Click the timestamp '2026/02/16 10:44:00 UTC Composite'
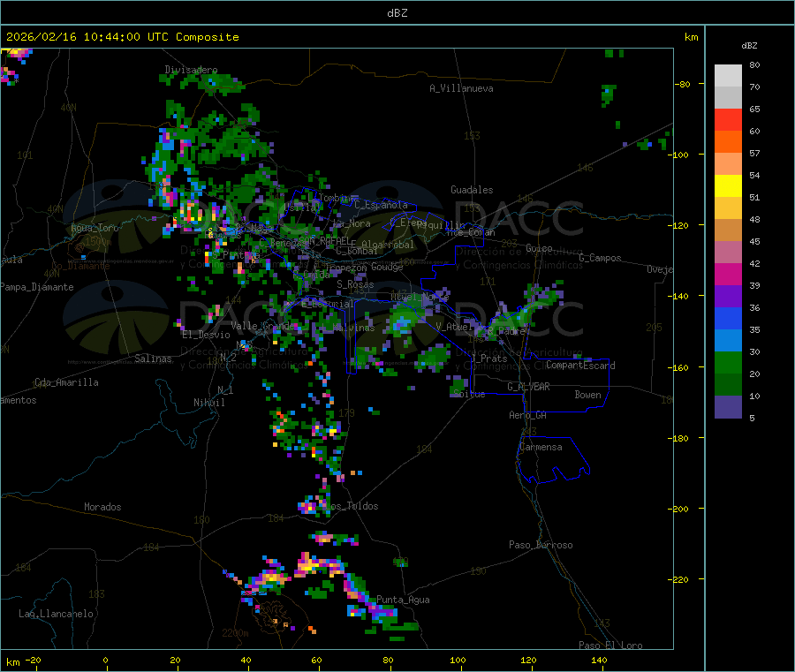The width and height of the screenshot is (795, 672). [x=122, y=37]
